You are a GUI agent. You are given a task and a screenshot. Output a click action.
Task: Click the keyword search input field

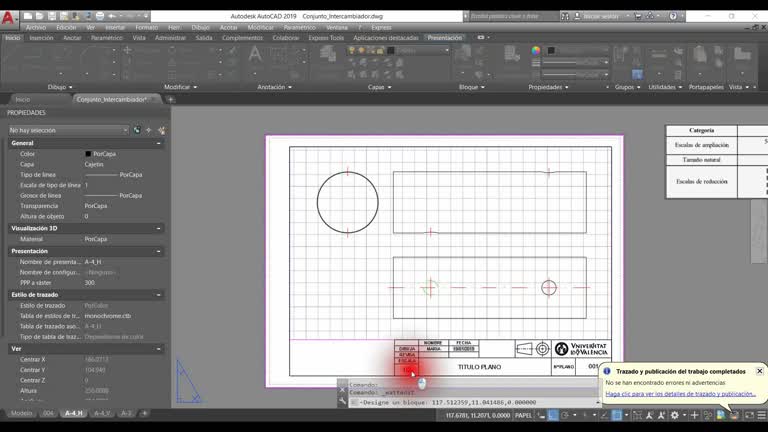513,16
